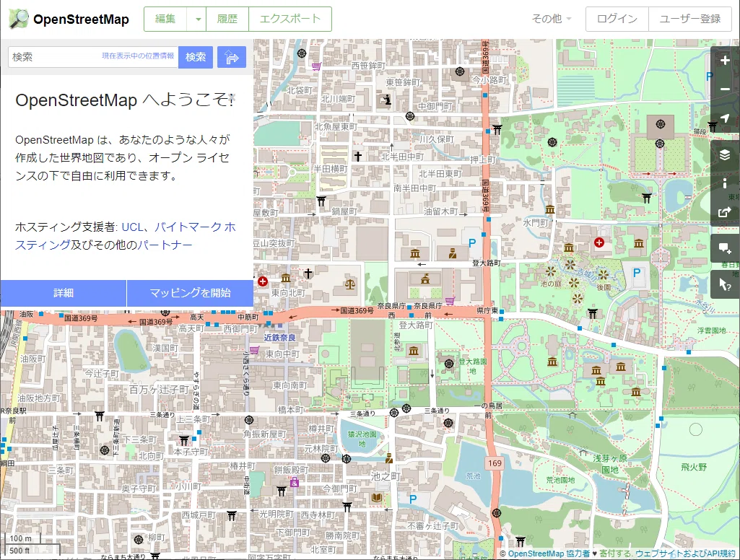Open the 履歴 history tab
Image resolution: width=740 pixels, height=560 pixels.
pos(227,19)
